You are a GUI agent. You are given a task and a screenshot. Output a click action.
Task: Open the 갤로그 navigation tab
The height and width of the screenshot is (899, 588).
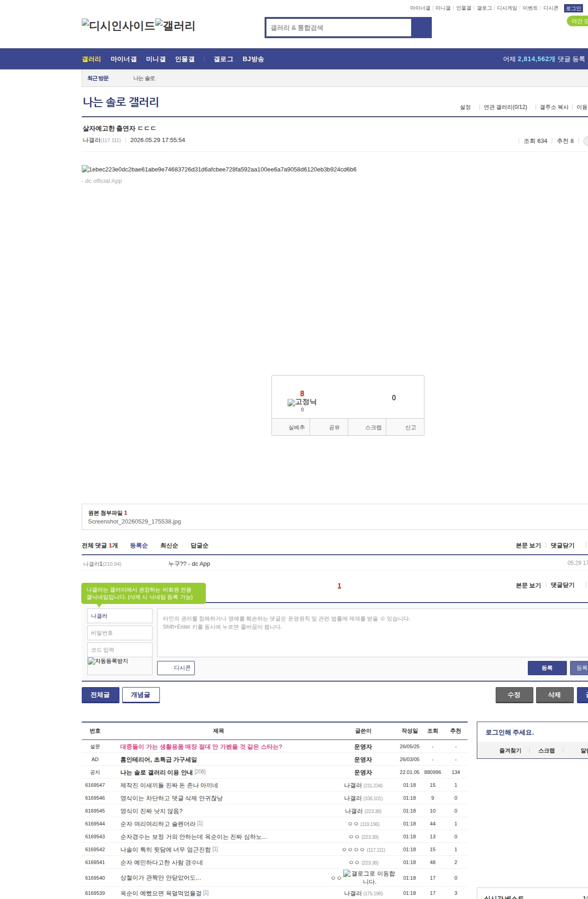point(223,59)
